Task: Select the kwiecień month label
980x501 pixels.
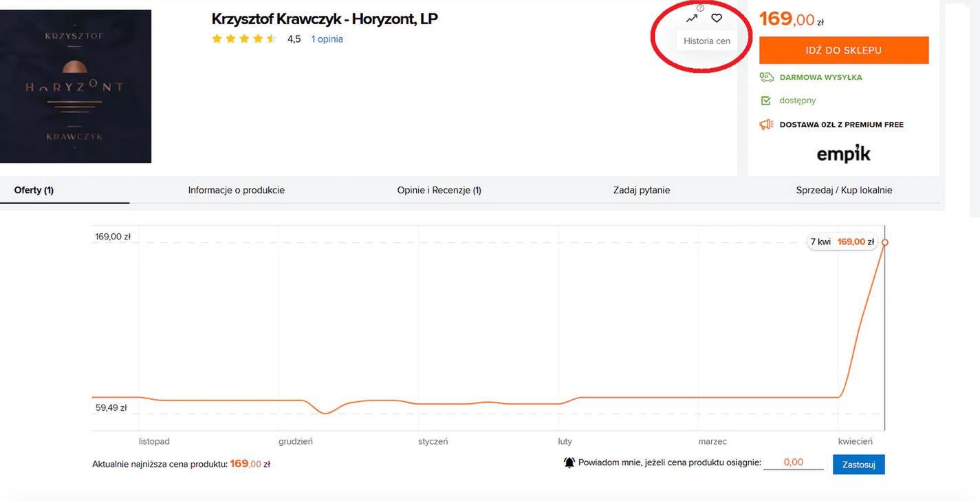Action: click(x=856, y=441)
